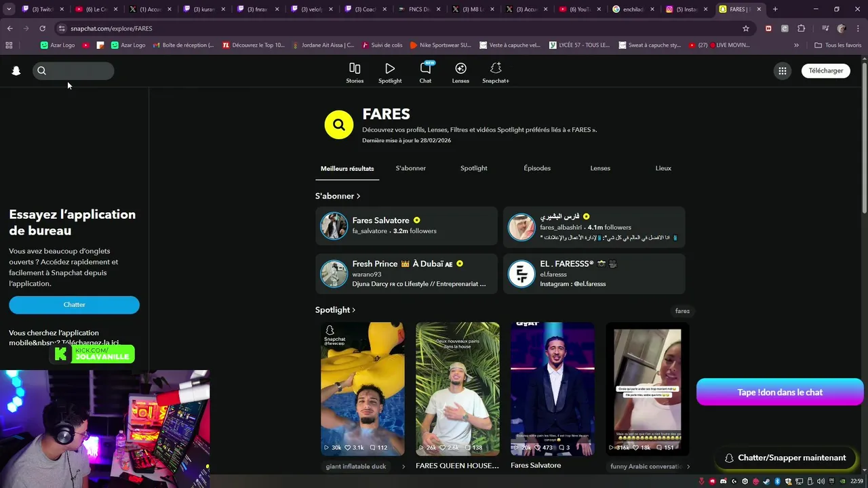Open the Découvrez le Top 10 bookmark
This screenshot has width=868, height=488.
click(x=254, y=45)
